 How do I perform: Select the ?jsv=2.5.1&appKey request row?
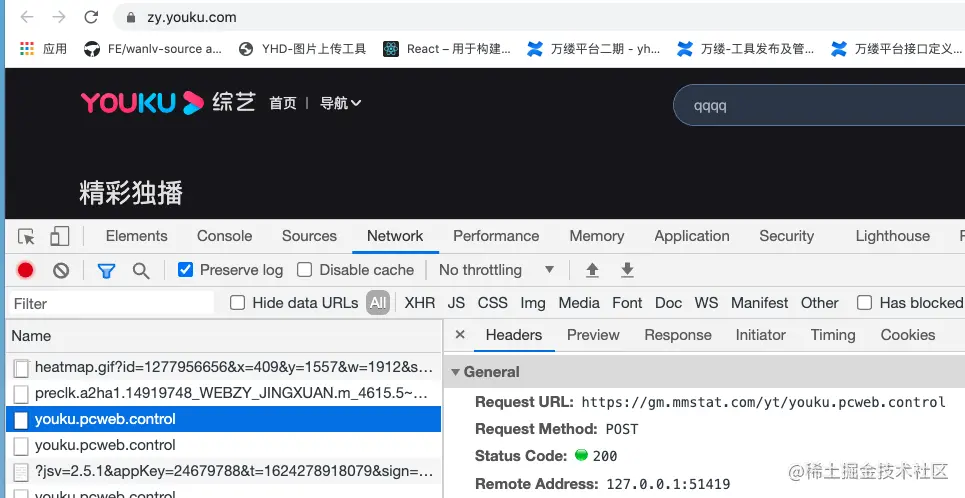click(223, 472)
